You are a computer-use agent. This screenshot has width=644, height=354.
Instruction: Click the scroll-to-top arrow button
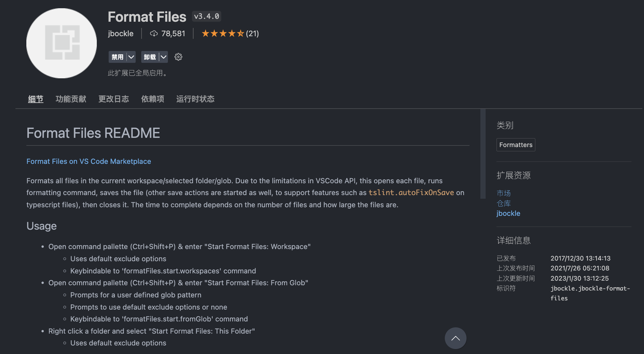click(455, 338)
